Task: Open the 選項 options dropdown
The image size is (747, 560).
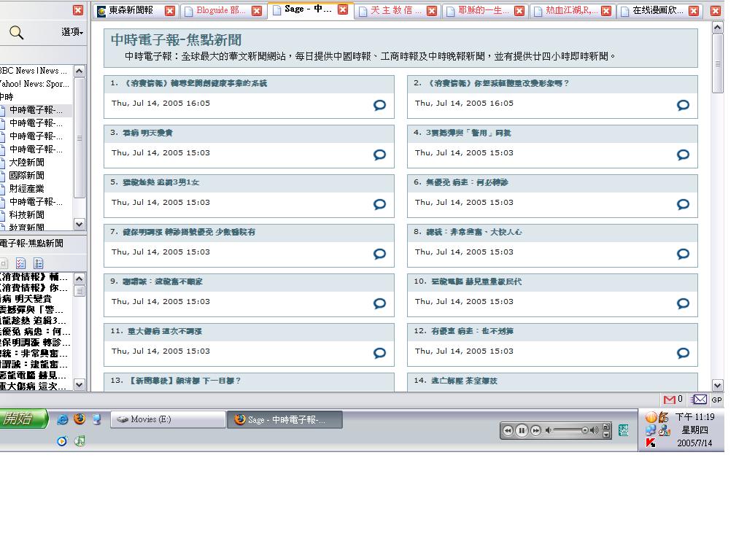Action: click(x=72, y=32)
